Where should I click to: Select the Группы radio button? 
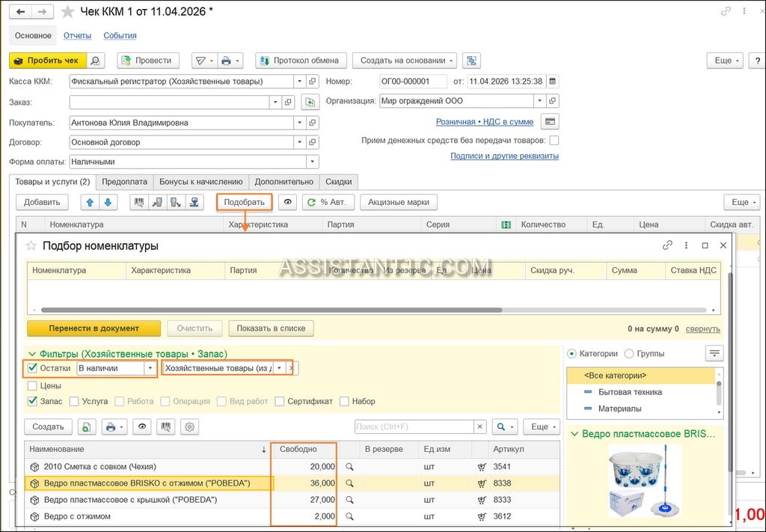[629, 354]
